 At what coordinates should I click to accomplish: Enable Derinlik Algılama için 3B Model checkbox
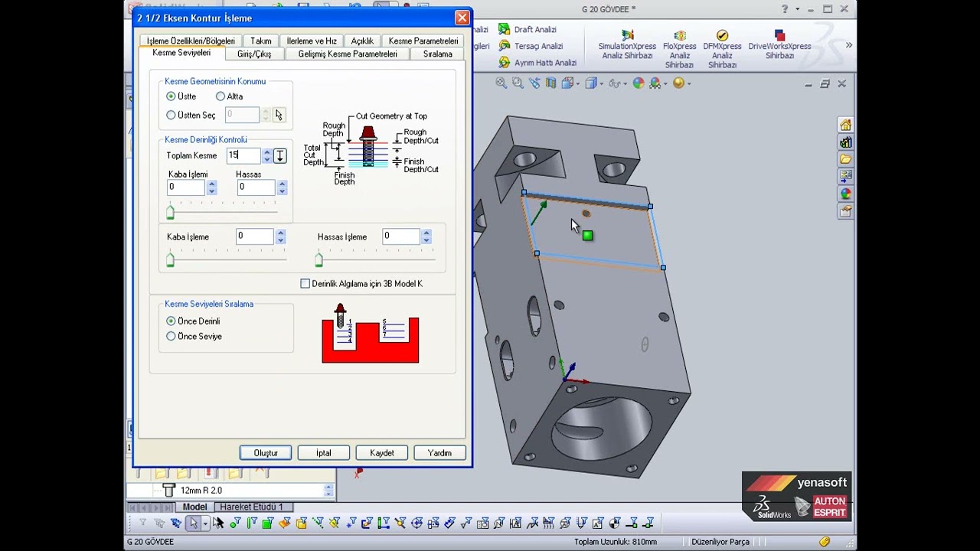[305, 284]
